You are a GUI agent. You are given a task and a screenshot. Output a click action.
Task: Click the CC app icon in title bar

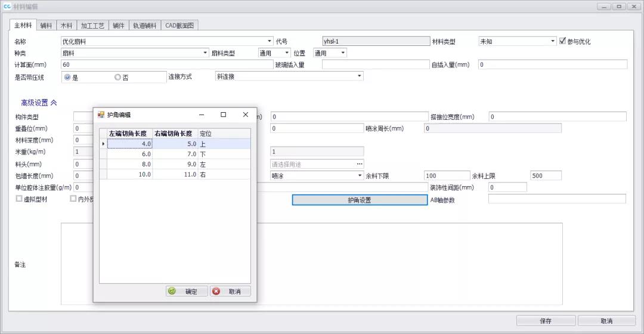click(x=7, y=7)
